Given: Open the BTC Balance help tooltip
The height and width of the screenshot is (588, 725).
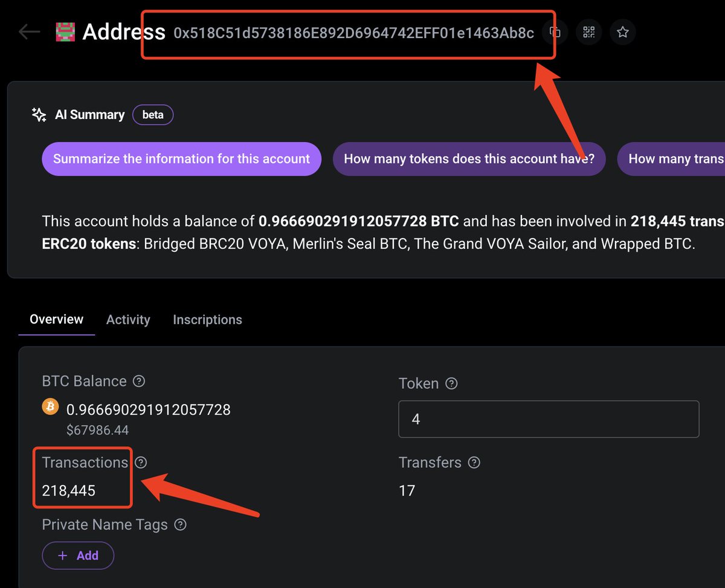Looking at the screenshot, I should pos(138,381).
